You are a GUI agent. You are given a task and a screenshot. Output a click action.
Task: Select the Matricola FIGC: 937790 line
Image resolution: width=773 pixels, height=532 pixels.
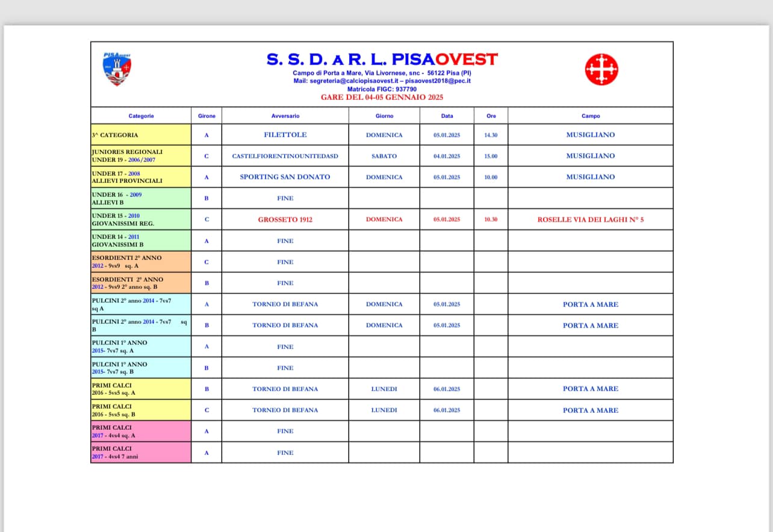click(x=382, y=89)
